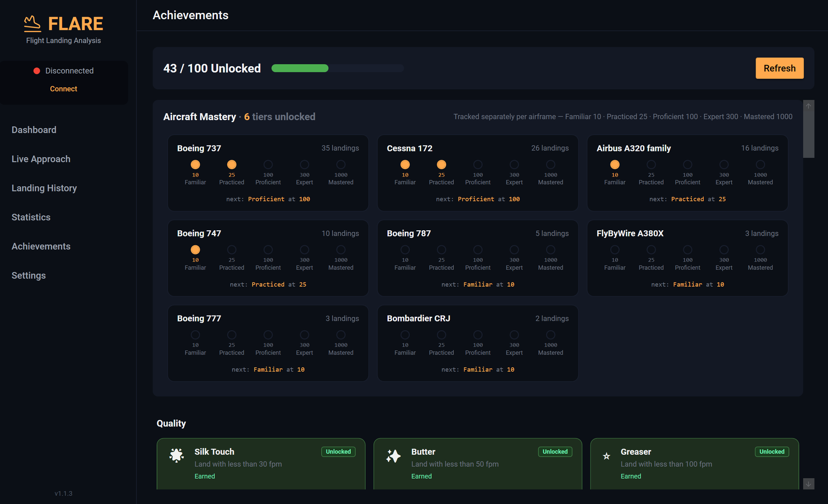The image size is (828, 504).
Task: Click Boeing 777 Familiar tier circle
Action: click(195, 335)
